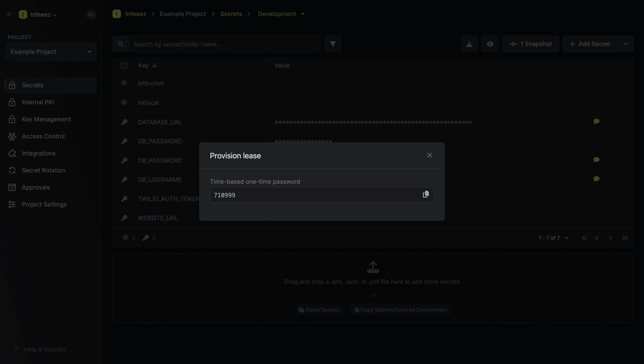The height and width of the screenshot is (364, 644).
Task: Download secrets with the download icon
Action: coord(469,44)
